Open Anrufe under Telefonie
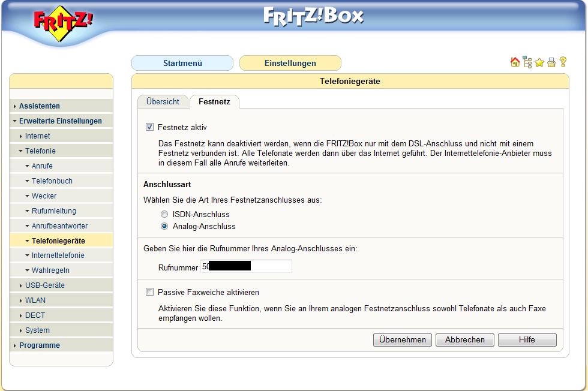588x391 pixels. [61, 166]
